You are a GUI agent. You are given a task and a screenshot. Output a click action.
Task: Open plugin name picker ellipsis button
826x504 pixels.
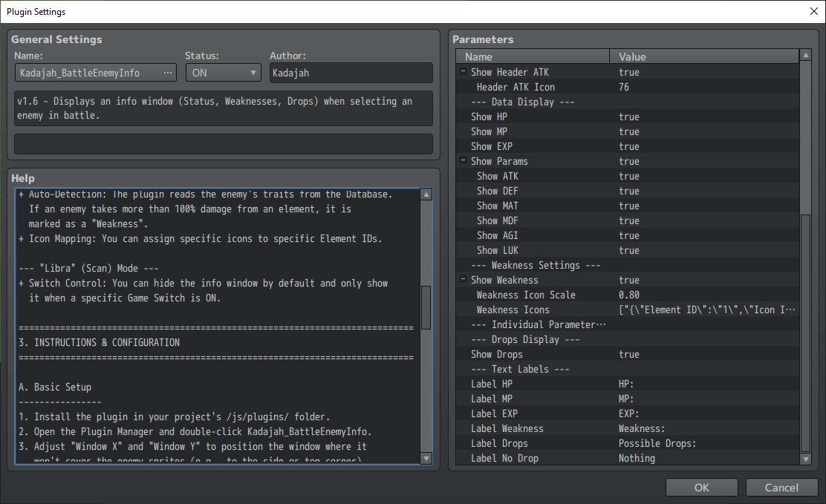tap(168, 73)
